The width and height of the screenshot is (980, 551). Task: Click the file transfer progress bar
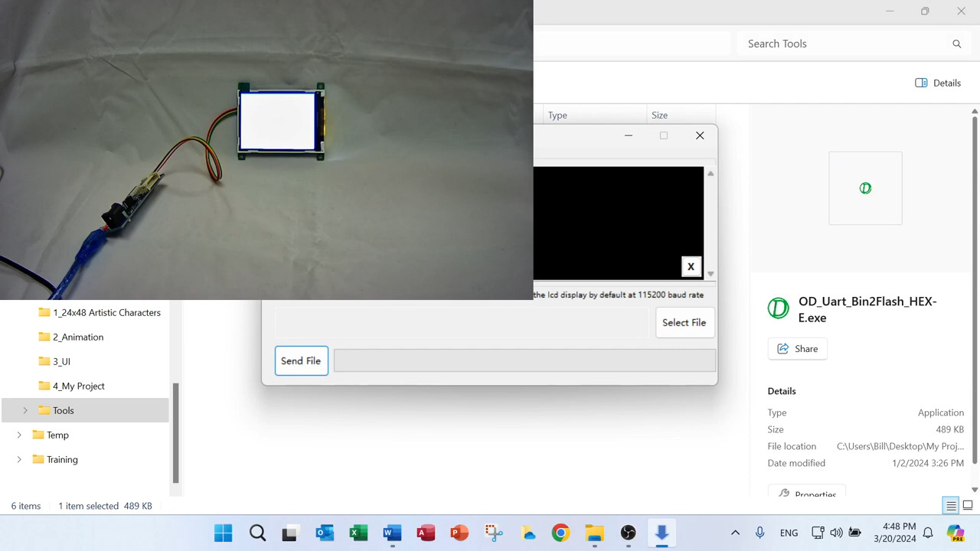(x=524, y=360)
